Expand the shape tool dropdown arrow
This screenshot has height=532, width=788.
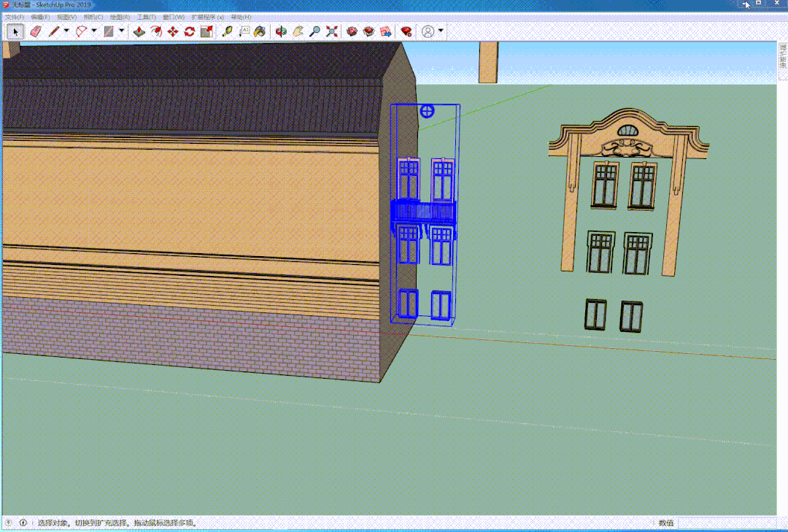pyautogui.click(x=121, y=31)
